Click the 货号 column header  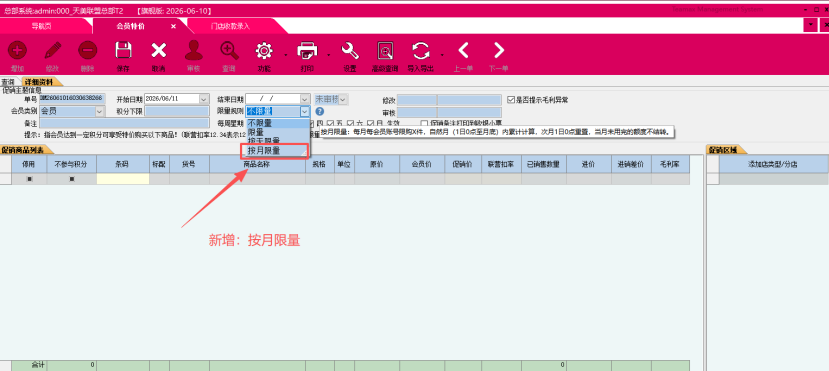[x=189, y=164]
